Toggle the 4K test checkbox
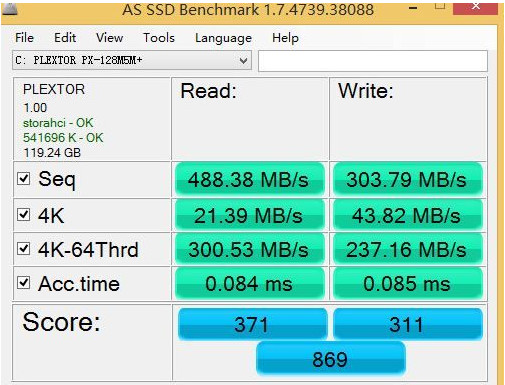This screenshot has width=505, height=385. (x=24, y=214)
